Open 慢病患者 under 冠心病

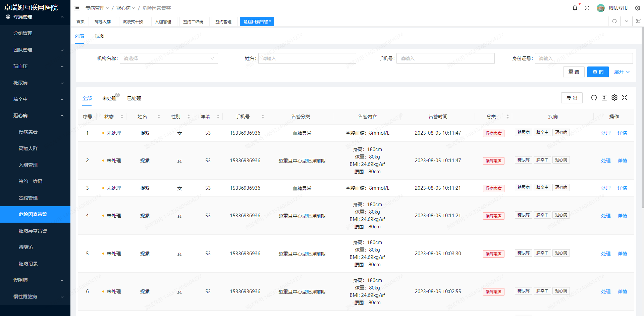point(35,132)
